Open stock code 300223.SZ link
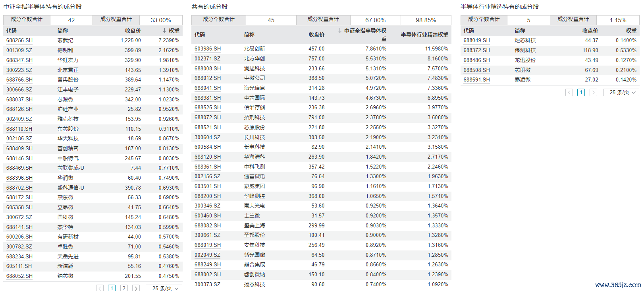The width and height of the screenshot is (644, 291). 19,70
